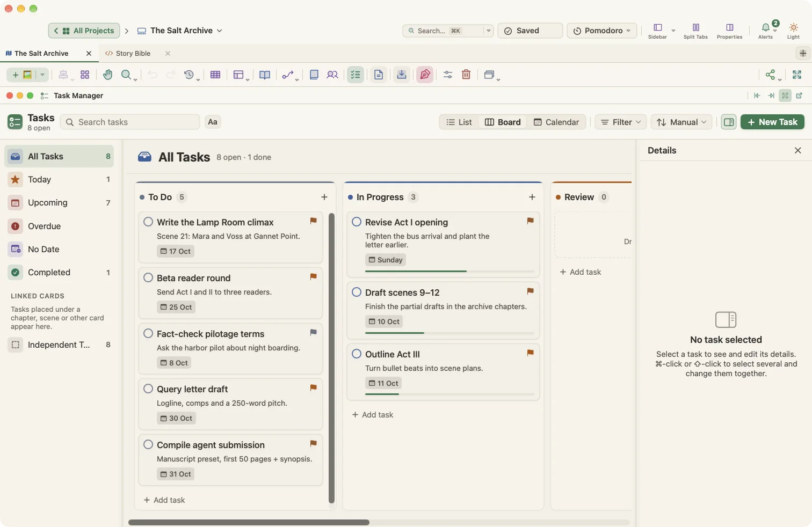Click the task checklist icon in the toolbar
The height and width of the screenshot is (527, 812).
pos(356,75)
